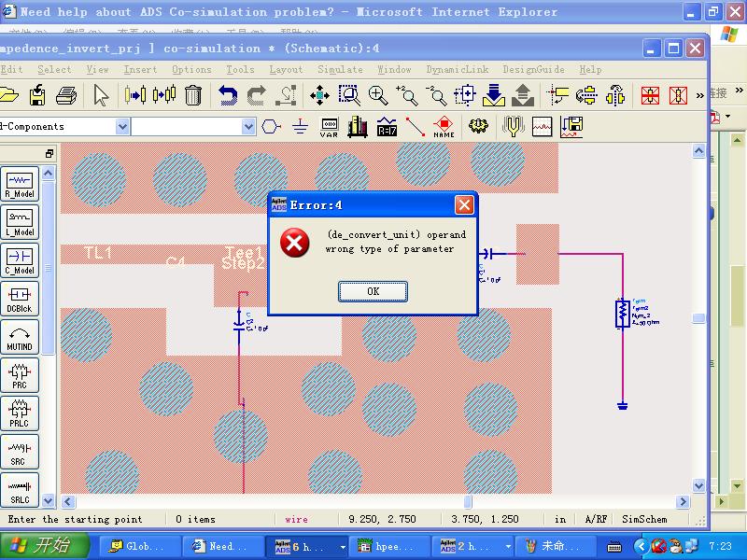Screen dimensions: 747x560
Task: Select PRC from component palette
Action: (x=20, y=375)
